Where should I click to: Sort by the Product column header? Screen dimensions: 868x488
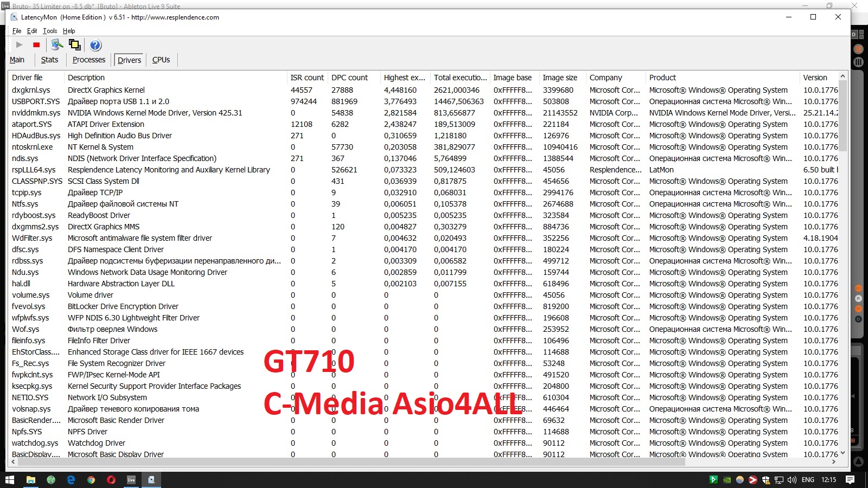723,78
